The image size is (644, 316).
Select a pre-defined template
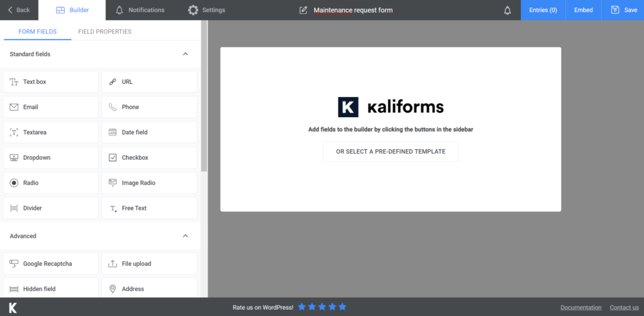tap(391, 152)
